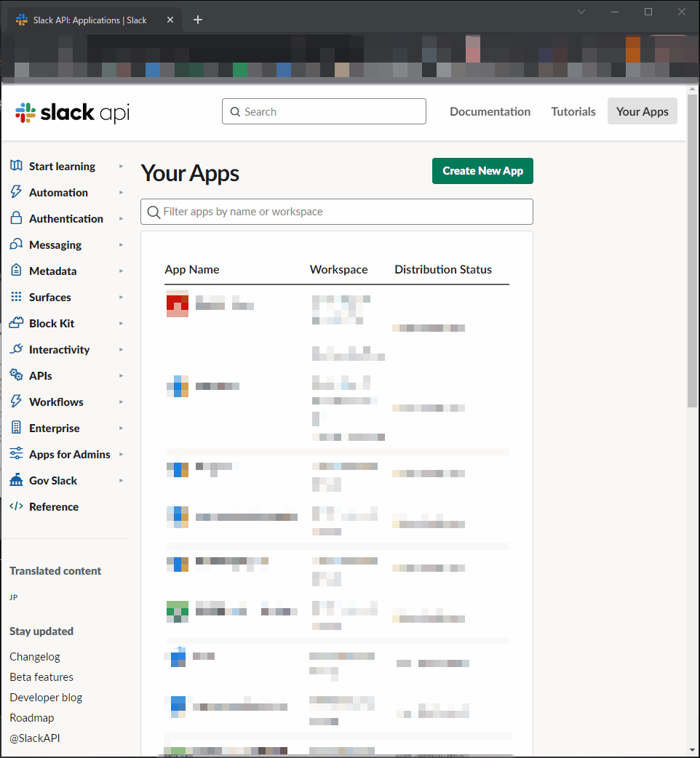Open the Developer blog link
Screen dimensions: 700x758
[46, 697]
